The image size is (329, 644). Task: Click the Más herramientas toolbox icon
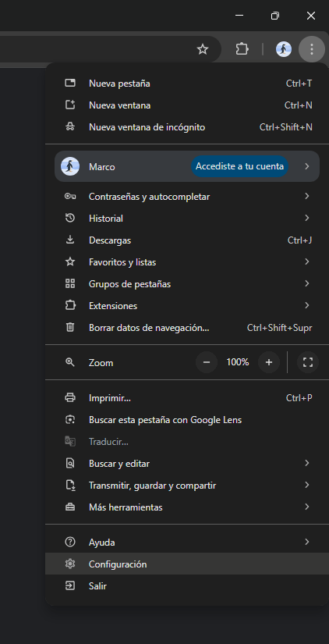(70, 507)
